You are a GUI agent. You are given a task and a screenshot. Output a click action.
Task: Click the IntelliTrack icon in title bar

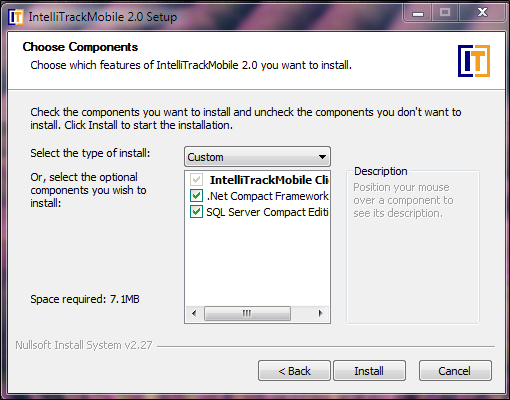(x=16, y=17)
